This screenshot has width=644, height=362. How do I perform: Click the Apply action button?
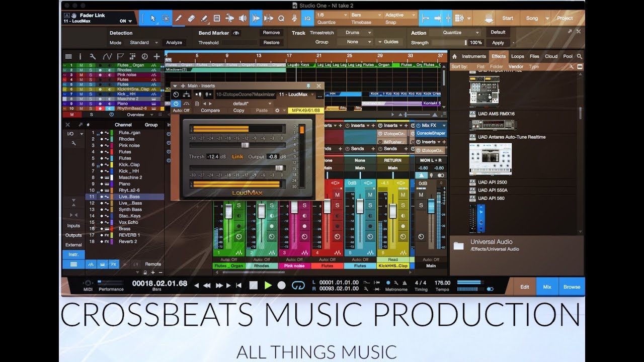(x=498, y=43)
